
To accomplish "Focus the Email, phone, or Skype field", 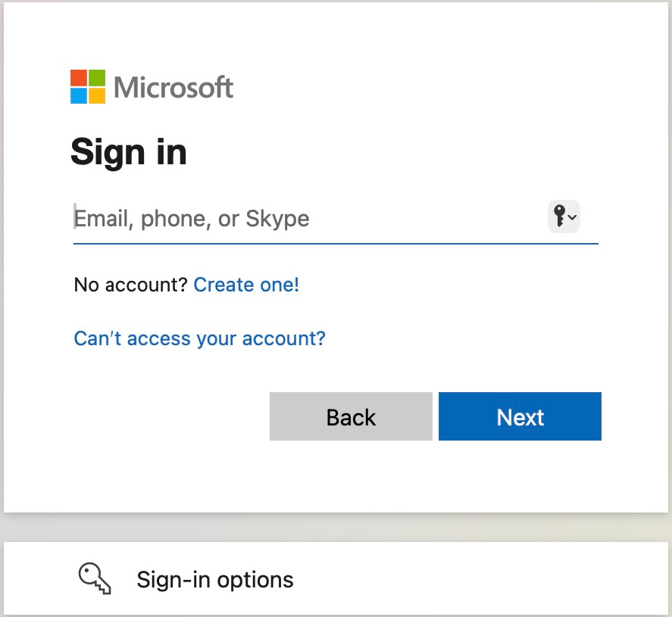I will [308, 218].
